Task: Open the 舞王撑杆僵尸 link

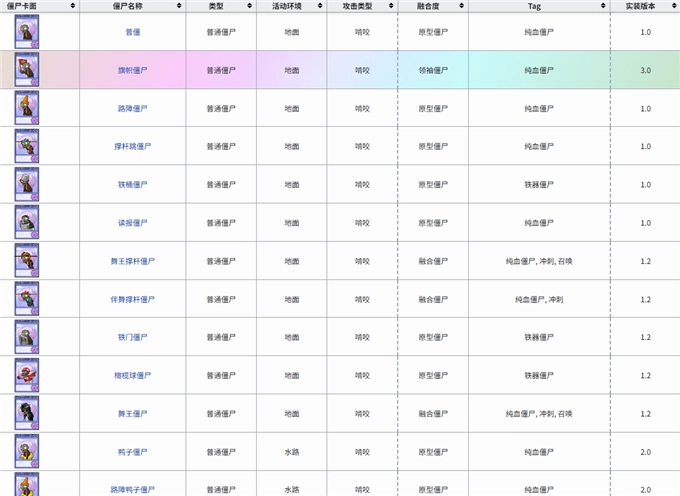Action: pos(132,261)
